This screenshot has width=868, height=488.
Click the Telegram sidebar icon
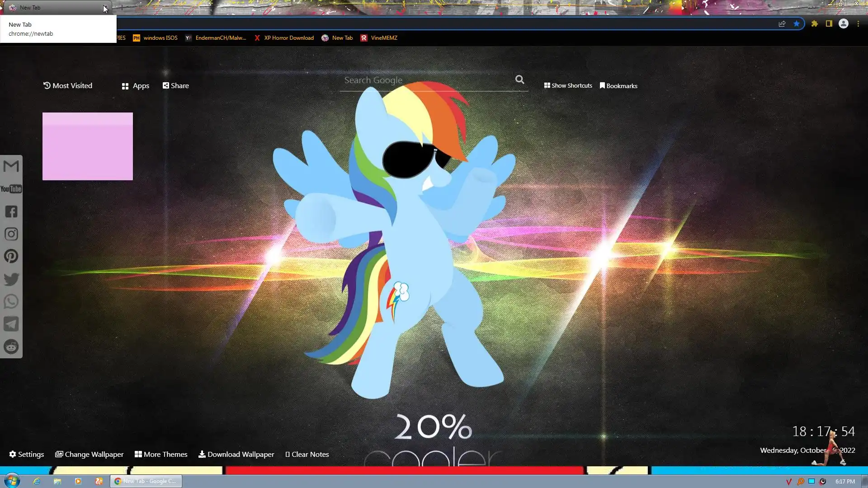(x=11, y=324)
